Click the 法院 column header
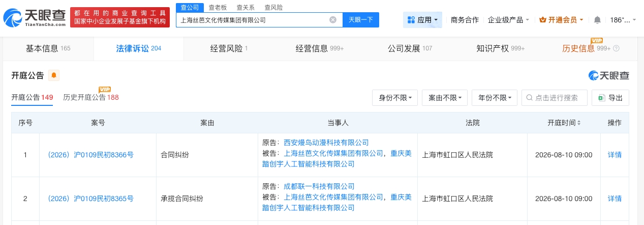Viewport: 644px width, 225px height. pos(473,123)
